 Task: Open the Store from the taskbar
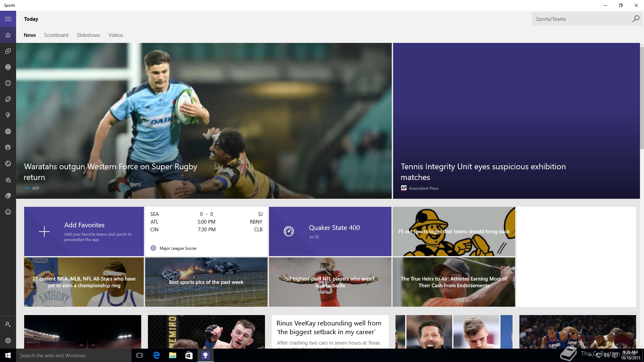(x=189, y=355)
